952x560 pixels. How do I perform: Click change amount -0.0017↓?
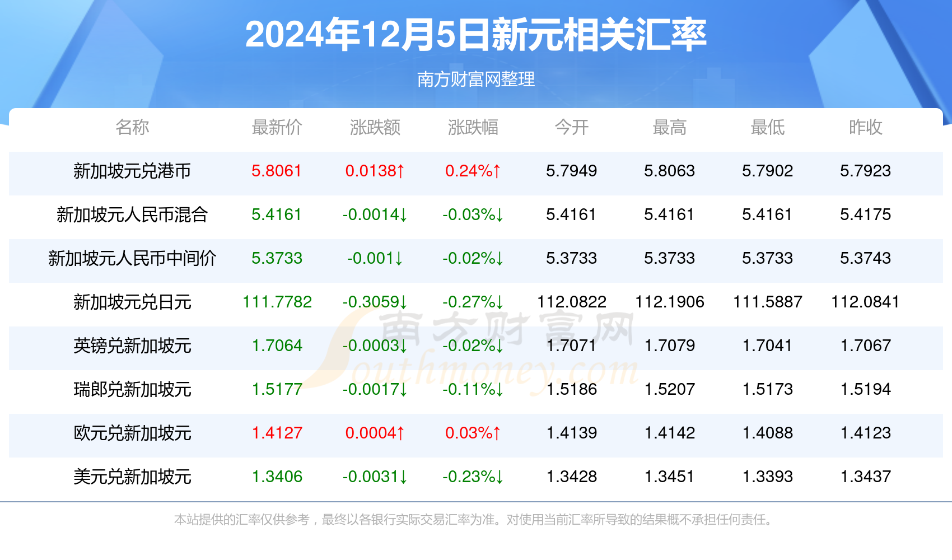(x=375, y=389)
